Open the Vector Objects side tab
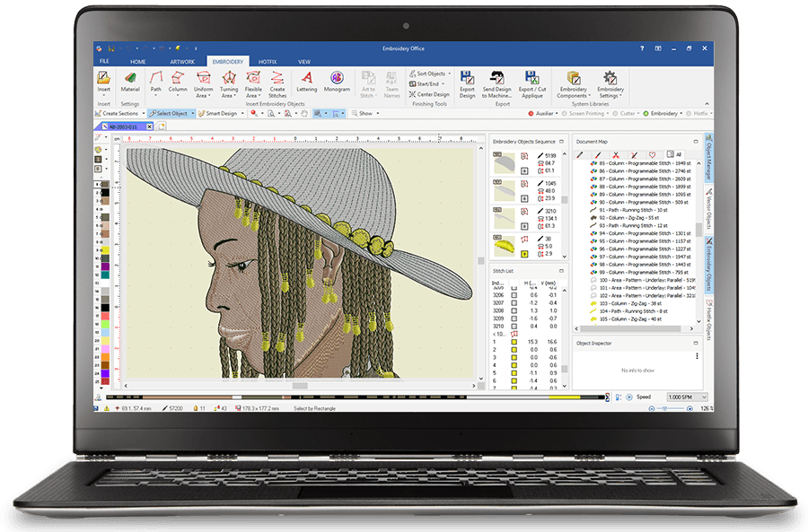 pyautogui.click(x=709, y=208)
